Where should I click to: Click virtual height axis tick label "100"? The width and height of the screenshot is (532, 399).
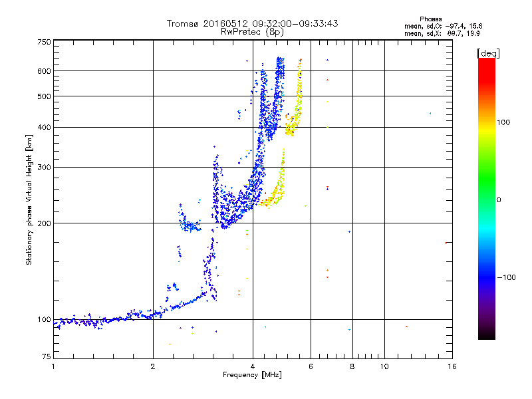click(44, 319)
